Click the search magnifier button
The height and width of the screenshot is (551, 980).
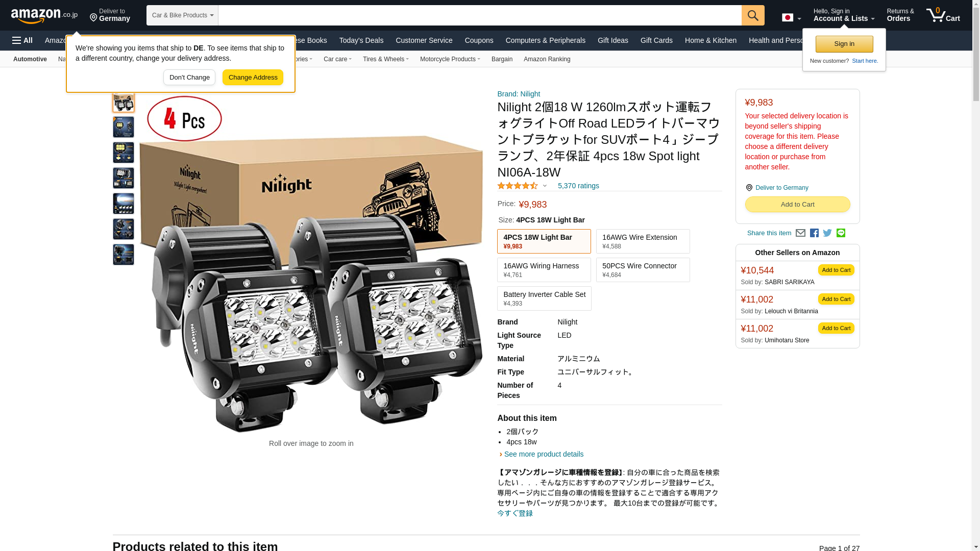click(753, 15)
